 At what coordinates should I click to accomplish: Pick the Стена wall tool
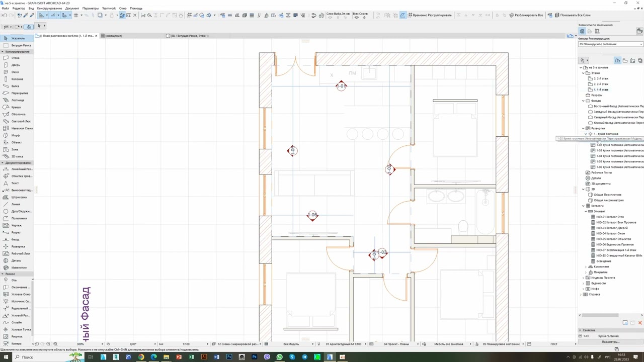pos(15,58)
